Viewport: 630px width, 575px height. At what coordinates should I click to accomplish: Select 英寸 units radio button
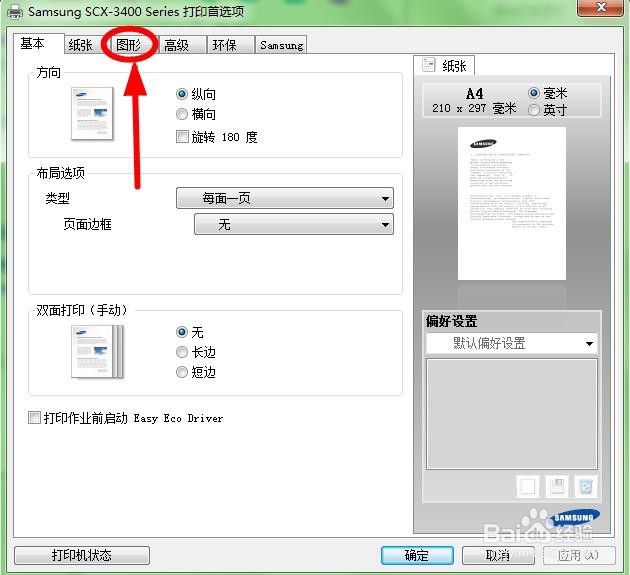[534, 110]
